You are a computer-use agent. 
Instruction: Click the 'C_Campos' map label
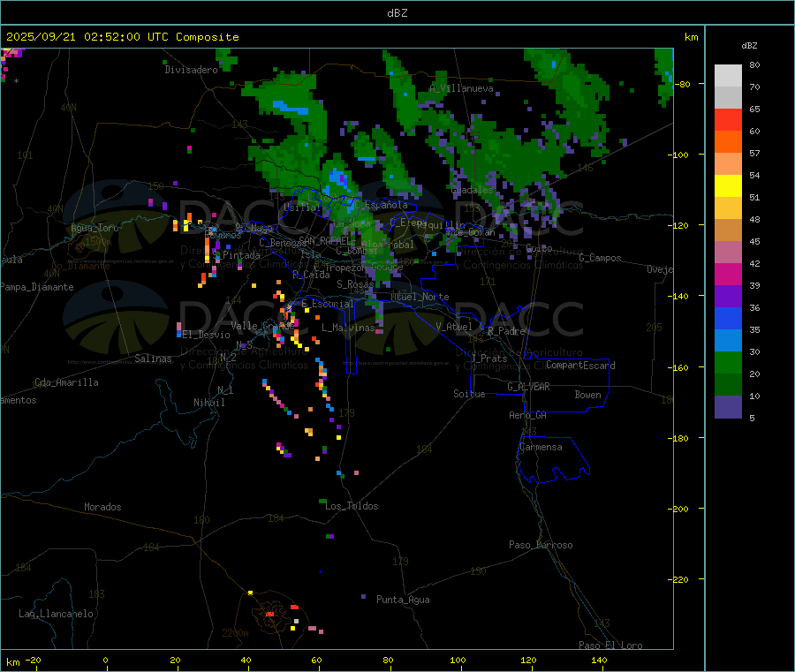[x=600, y=258]
